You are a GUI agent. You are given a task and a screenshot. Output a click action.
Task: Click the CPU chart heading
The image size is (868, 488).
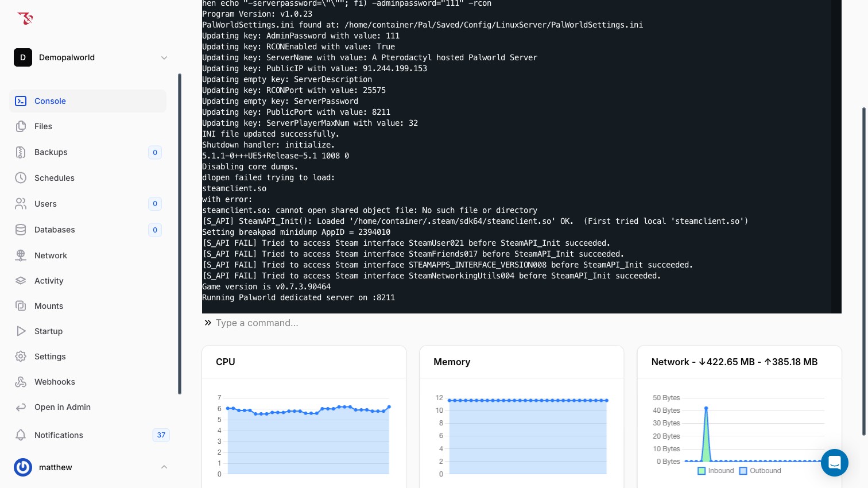(x=226, y=362)
